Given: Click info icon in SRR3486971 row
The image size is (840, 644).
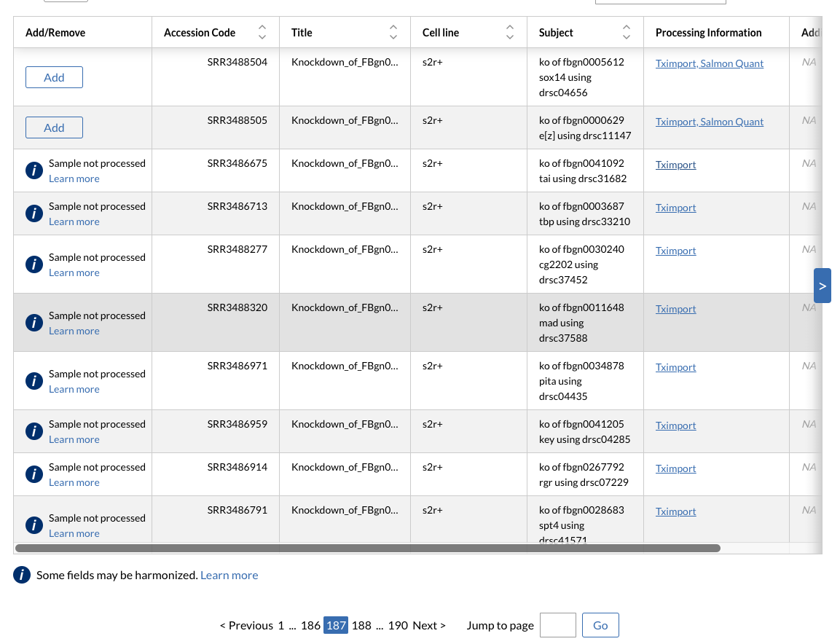Looking at the screenshot, I should tap(34, 381).
